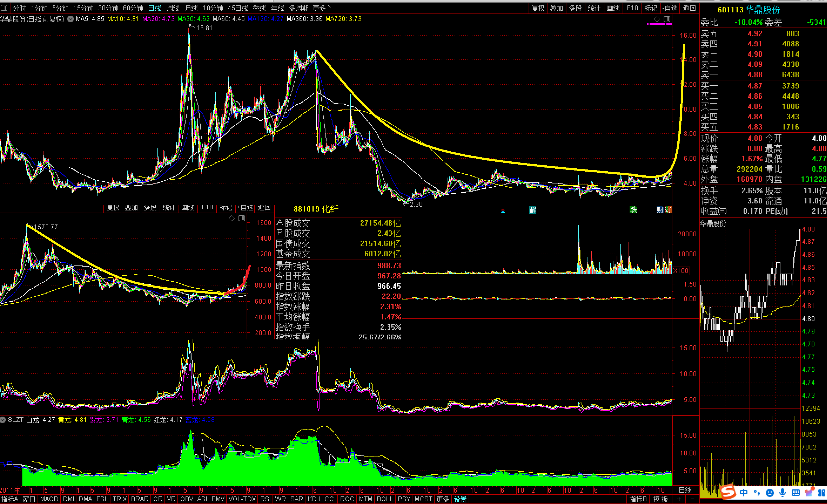
Task: Click the 解 marker icon on chart
Action: pyautogui.click(x=533, y=210)
